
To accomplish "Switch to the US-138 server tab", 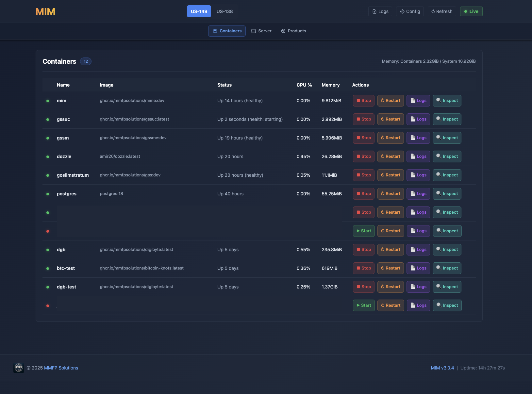I will click(224, 11).
